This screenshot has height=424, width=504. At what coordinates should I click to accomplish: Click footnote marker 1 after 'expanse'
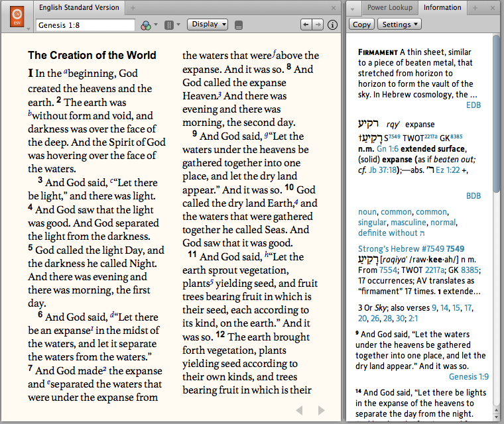click(92, 329)
